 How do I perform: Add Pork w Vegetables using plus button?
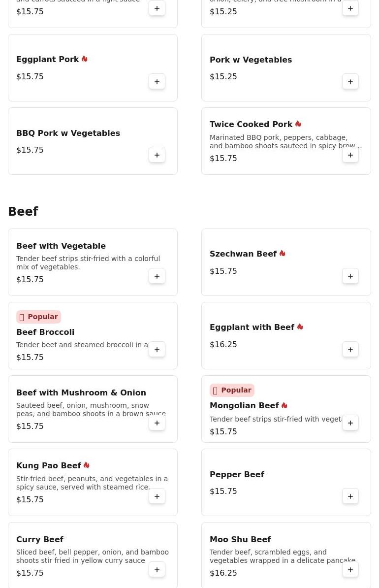[350, 82]
